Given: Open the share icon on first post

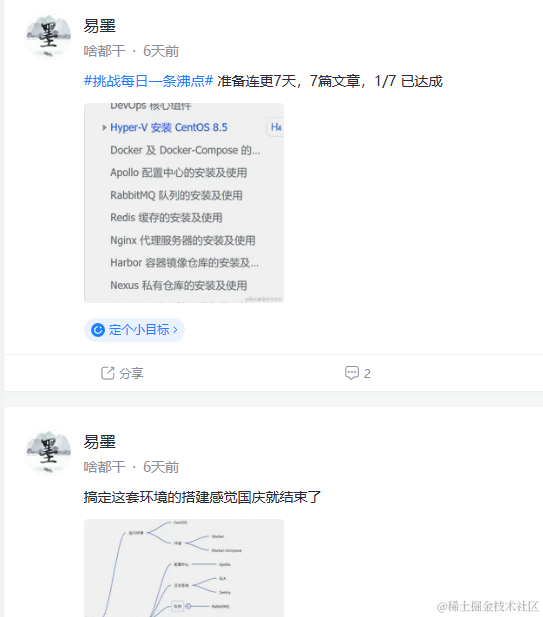Looking at the screenshot, I should click(x=107, y=373).
